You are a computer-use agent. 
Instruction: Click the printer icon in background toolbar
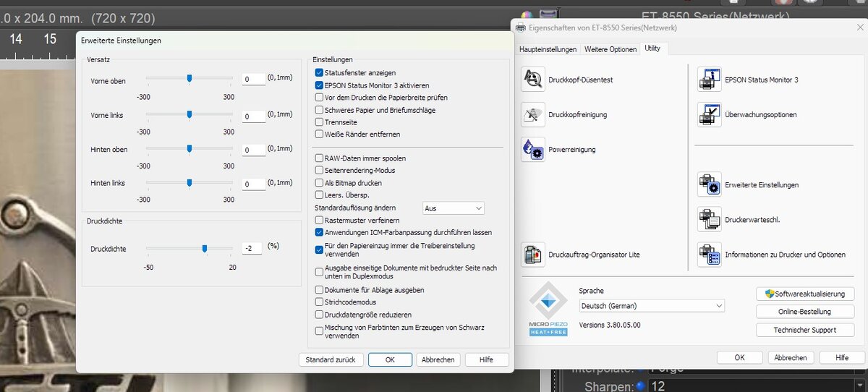(x=548, y=14)
